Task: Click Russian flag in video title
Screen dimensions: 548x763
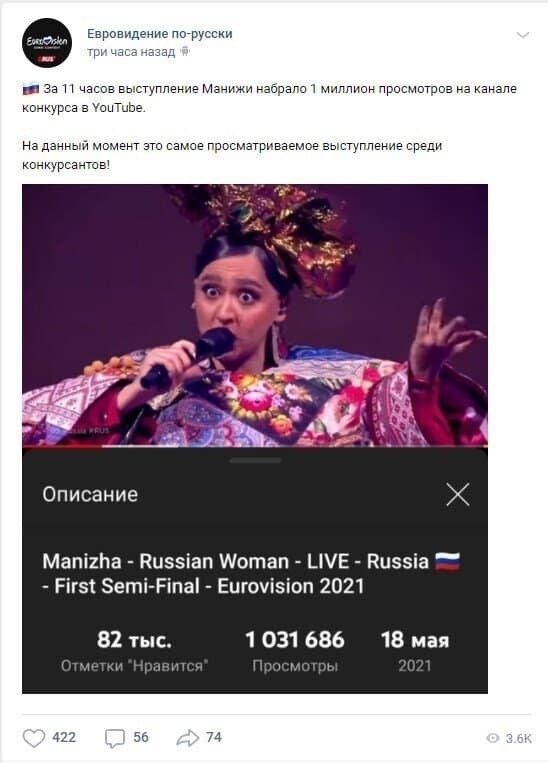Action: click(x=447, y=561)
